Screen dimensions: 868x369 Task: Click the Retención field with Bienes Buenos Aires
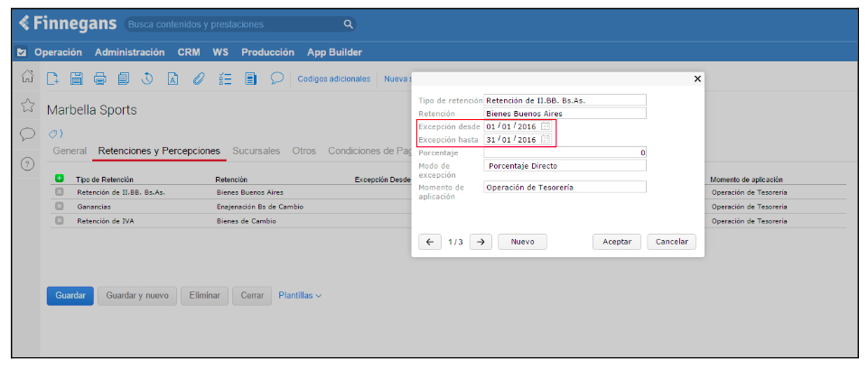(x=565, y=114)
